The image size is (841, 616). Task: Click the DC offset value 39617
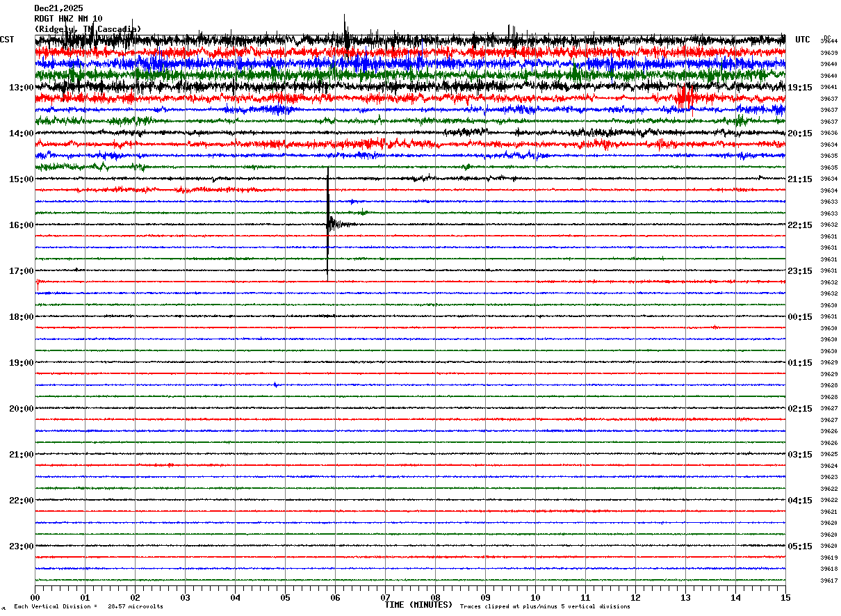[828, 581]
